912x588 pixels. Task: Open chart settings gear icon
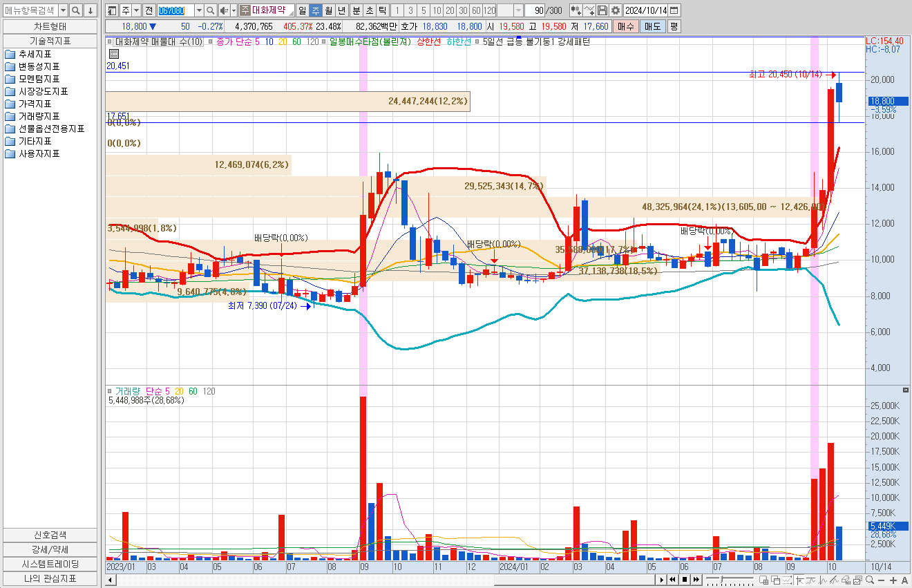coord(616,10)
